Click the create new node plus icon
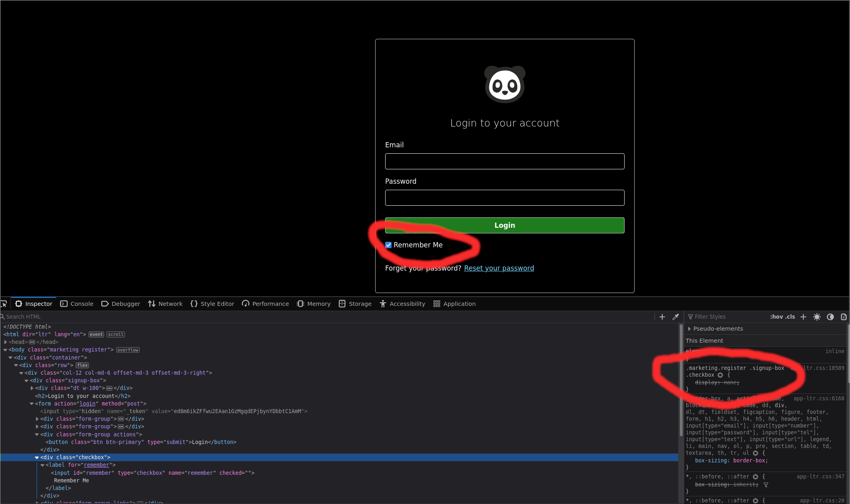Viewport: 850px width, 504px height. tap(662, 317)
